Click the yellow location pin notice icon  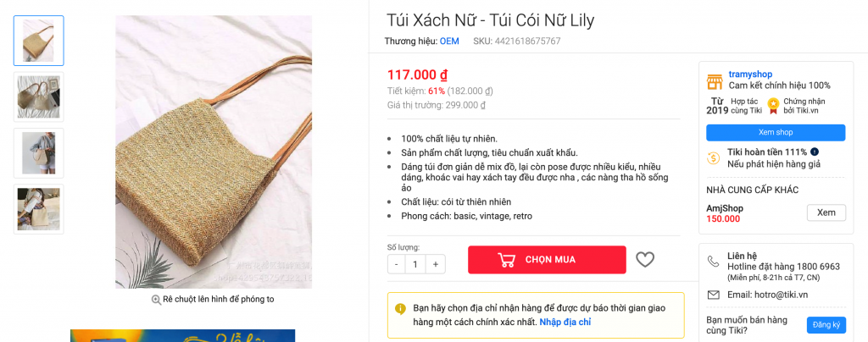click(x=400, y=309)
